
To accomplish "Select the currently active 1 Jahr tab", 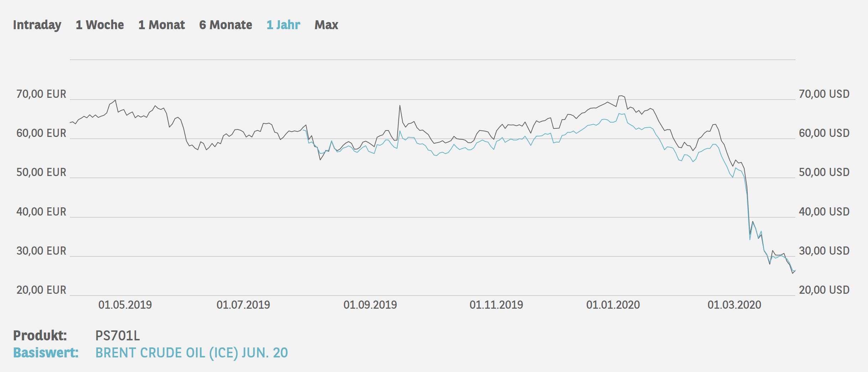I will [283, 25].
